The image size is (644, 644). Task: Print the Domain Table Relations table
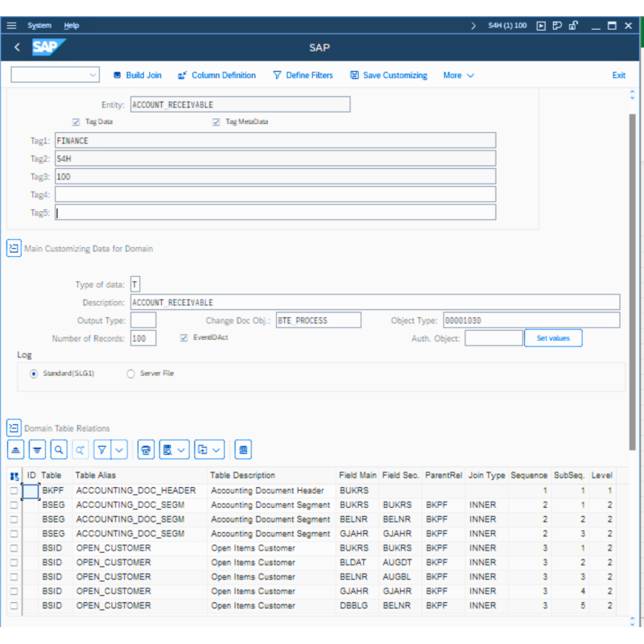pos(146,449)
